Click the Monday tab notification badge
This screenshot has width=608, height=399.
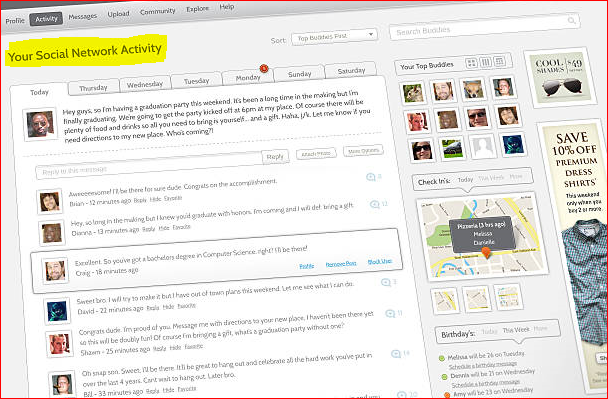(264, 69)
